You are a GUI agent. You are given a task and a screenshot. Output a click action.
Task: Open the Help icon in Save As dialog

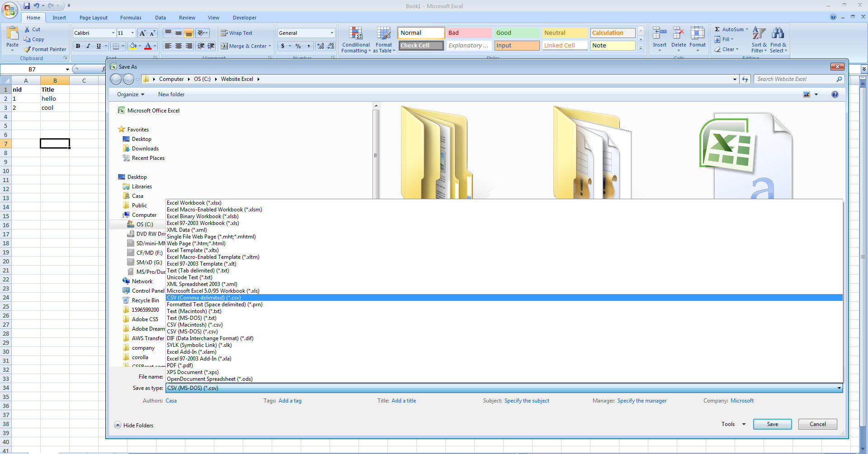(x=835, y=94)
